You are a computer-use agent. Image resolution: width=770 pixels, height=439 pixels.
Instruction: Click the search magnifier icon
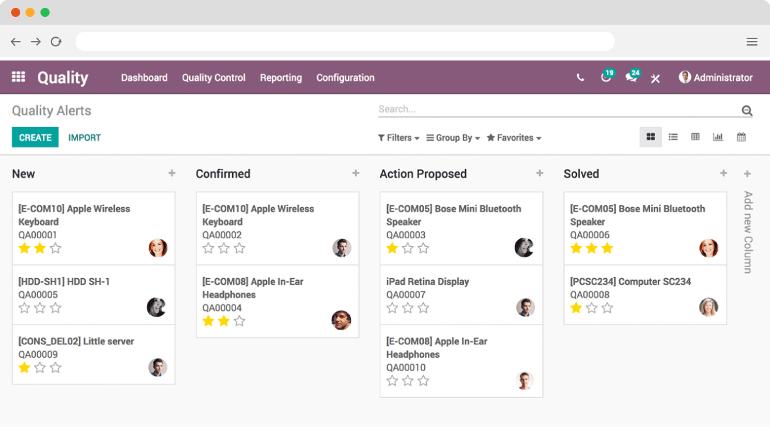click(x=747, y=110)
